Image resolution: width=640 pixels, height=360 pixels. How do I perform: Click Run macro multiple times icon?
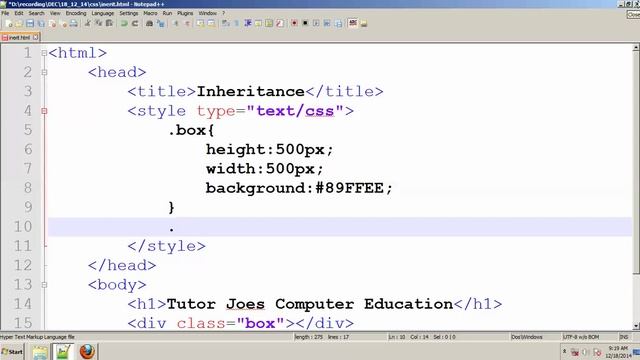[327, 23]
